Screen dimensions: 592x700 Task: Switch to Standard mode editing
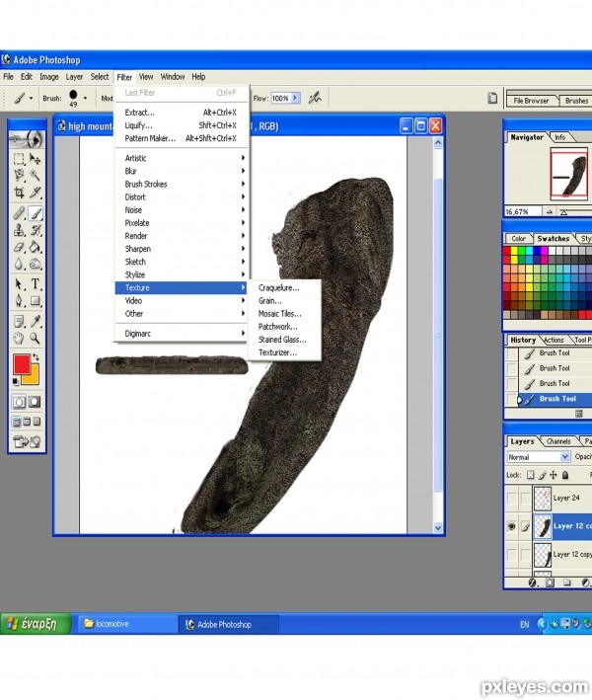point(19,402)
